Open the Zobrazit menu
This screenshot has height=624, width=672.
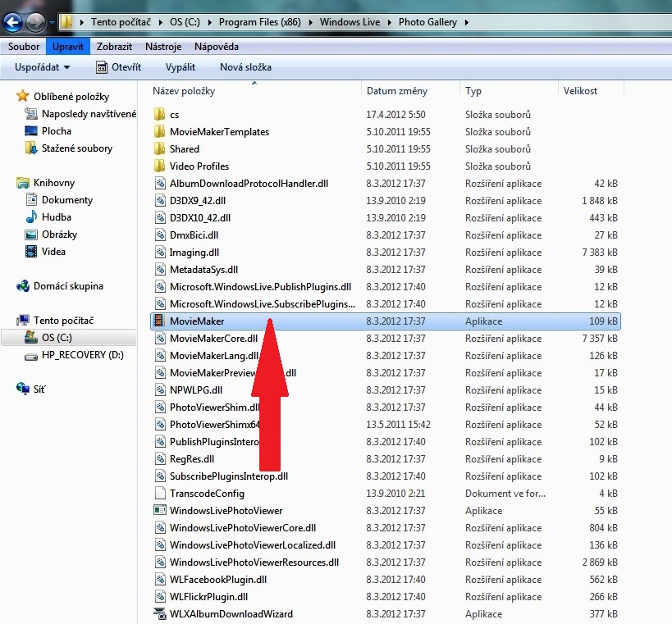pos(114,47)
